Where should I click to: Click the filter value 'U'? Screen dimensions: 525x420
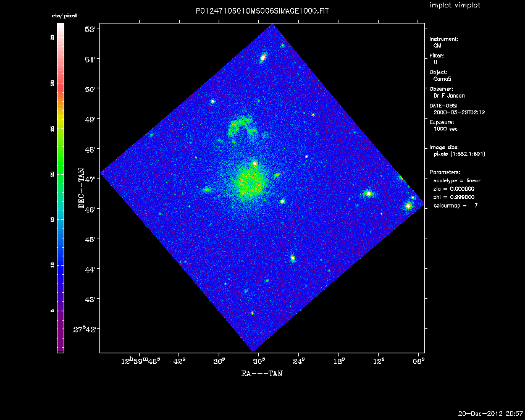pos(435,62)
